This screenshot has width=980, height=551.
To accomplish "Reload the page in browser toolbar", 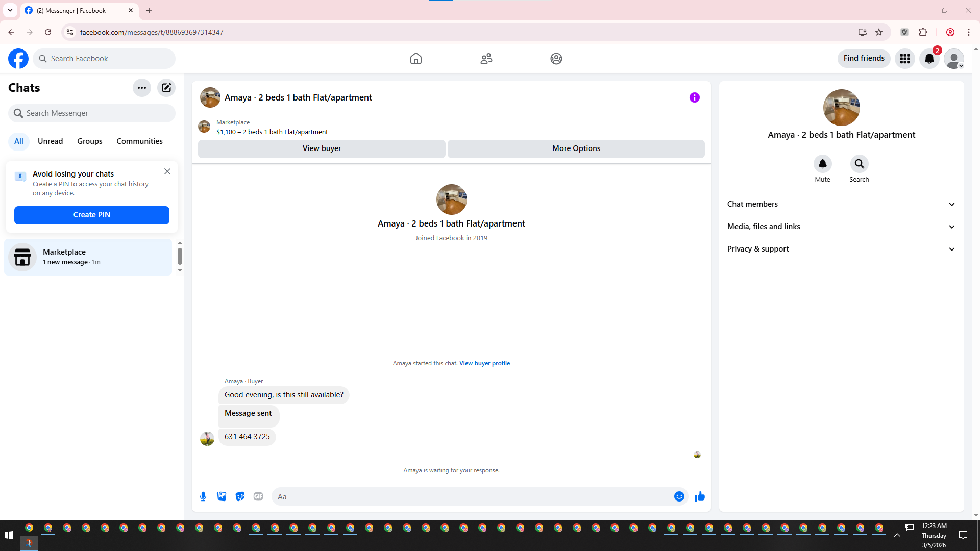I will click(48, 32).
